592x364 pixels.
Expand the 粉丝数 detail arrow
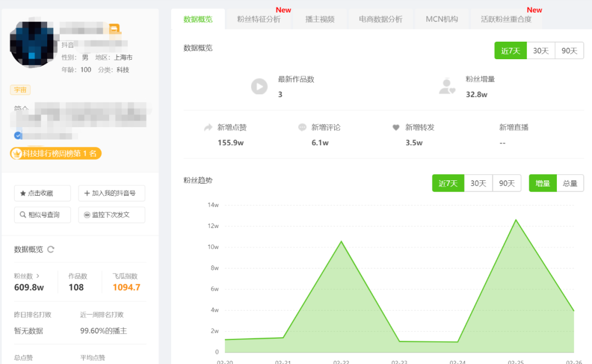coord(38,277)
